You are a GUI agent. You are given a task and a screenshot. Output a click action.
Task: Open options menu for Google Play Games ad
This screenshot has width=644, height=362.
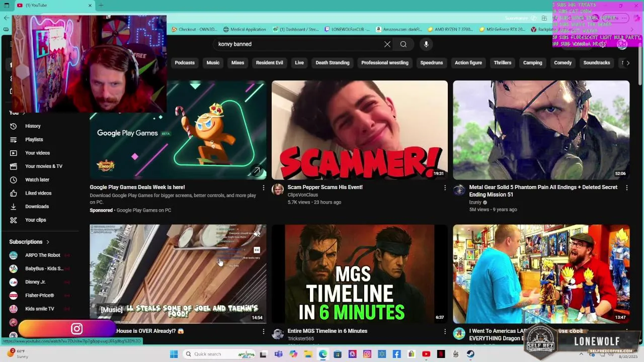(x=263, y=188)
